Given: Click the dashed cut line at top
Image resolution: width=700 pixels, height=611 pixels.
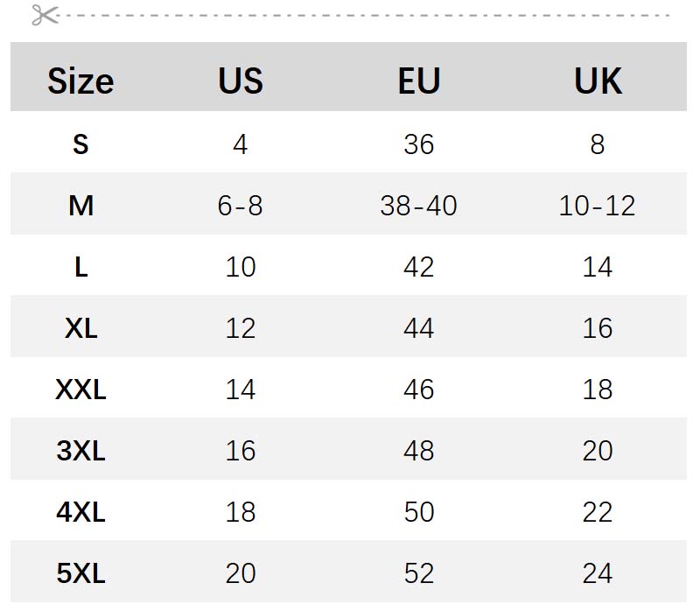Looking at the screenshot, I should (x=367, y=15).
